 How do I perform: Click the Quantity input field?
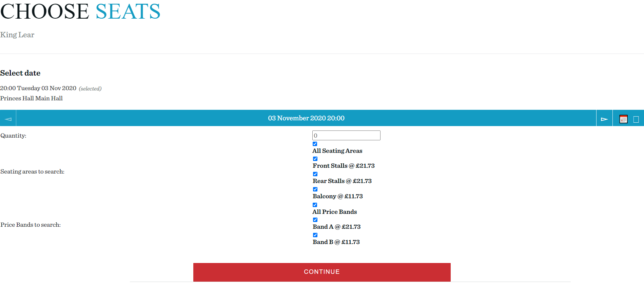(346, 136)
